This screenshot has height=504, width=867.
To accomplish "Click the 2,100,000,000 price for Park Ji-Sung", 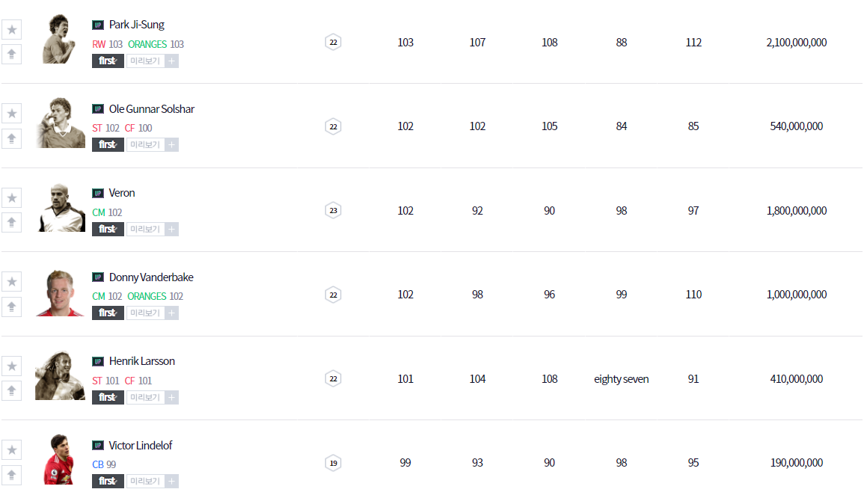I will click(796, 43).
